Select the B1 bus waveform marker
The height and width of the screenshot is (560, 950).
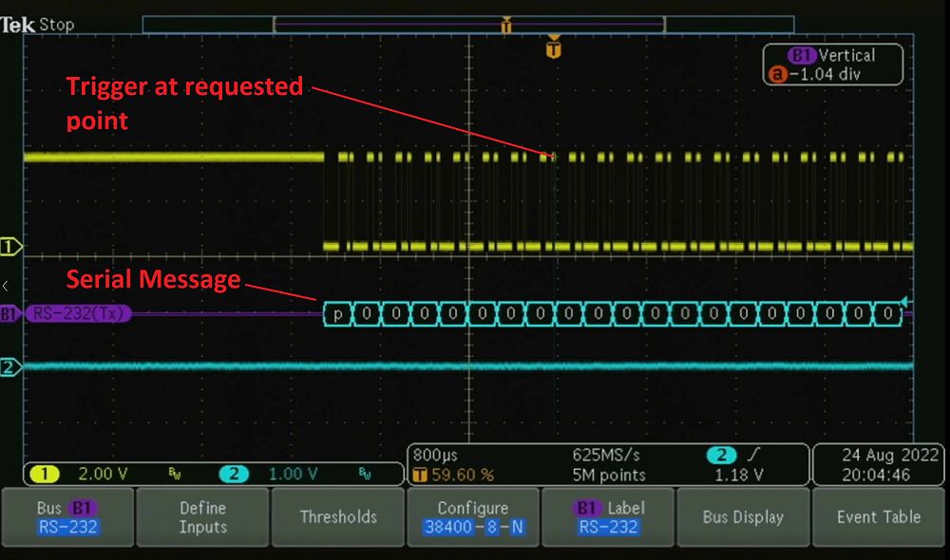pyautogui.click(x=9, y=313)
